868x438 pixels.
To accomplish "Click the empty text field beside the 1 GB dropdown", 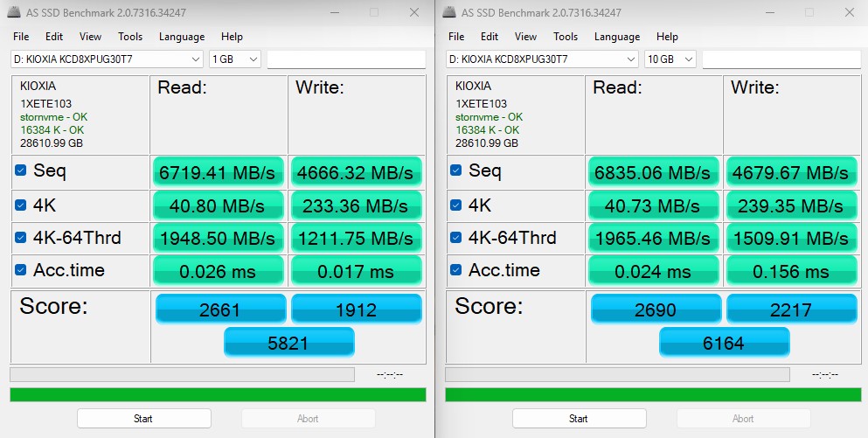I will pyautogui.click(x=346, y=59).
